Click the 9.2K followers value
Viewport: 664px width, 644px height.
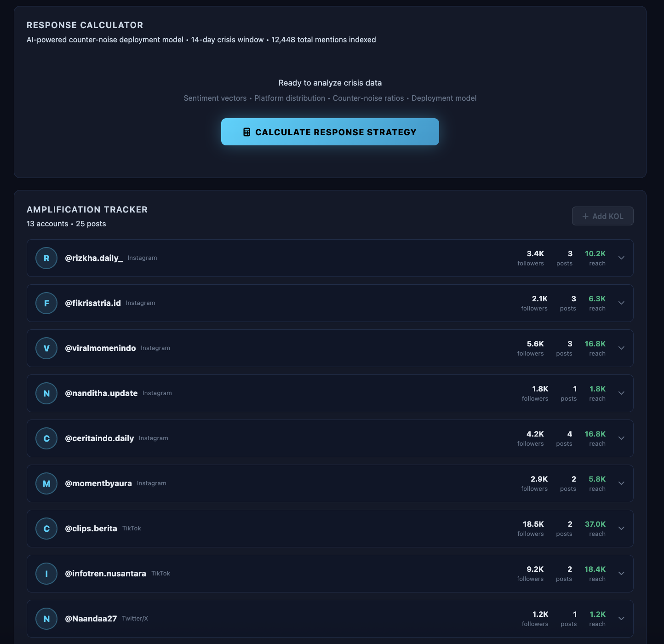[x=535, y=569]
